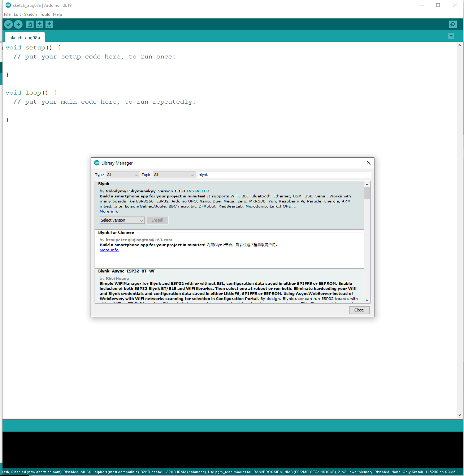The height and width of the screenshot is (476, 464).
Task: Click the 'put your setup code here' comment
Action: pos(95,57)
